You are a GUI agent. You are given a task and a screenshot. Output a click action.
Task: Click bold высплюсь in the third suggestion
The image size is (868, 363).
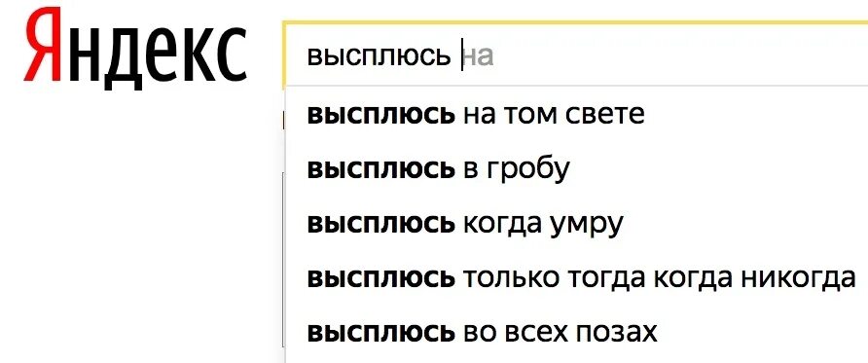380,224
